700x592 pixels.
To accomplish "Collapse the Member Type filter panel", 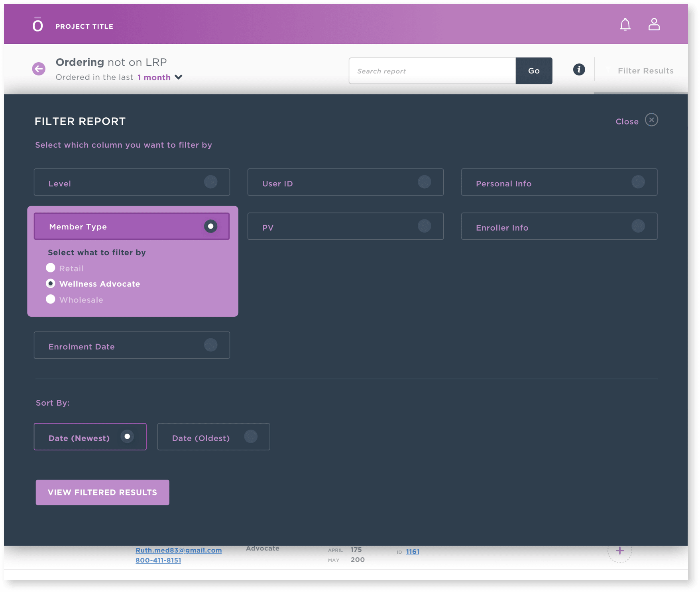I will 132,226.
